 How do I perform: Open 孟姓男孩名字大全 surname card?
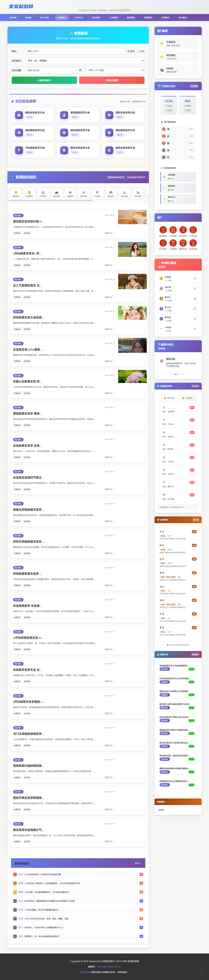78,115
